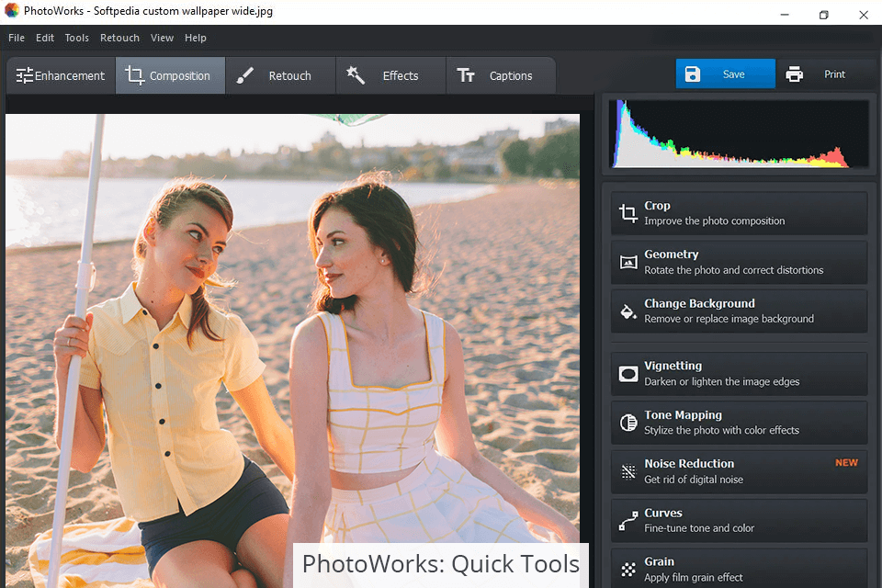Click the Change Background paint bucket icon
Screen dimensions: 882x588
pos(628,311)
